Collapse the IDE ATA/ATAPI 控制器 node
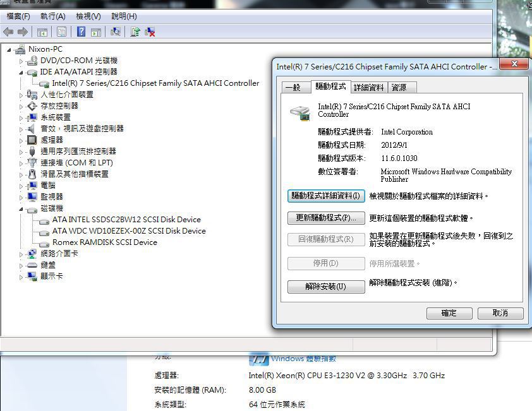The image size is (532, 411). (x=21, y=73)
